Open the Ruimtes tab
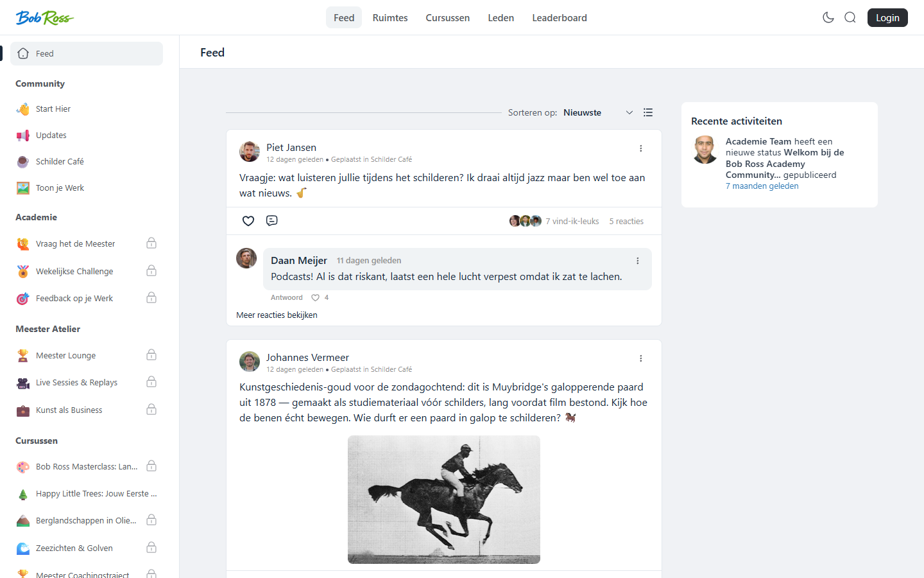 [x=390, y=17]
